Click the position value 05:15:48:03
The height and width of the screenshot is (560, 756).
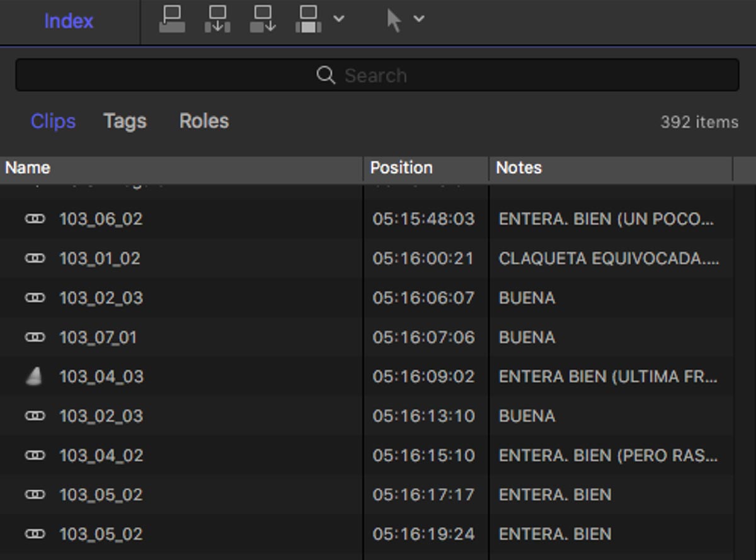423,219
